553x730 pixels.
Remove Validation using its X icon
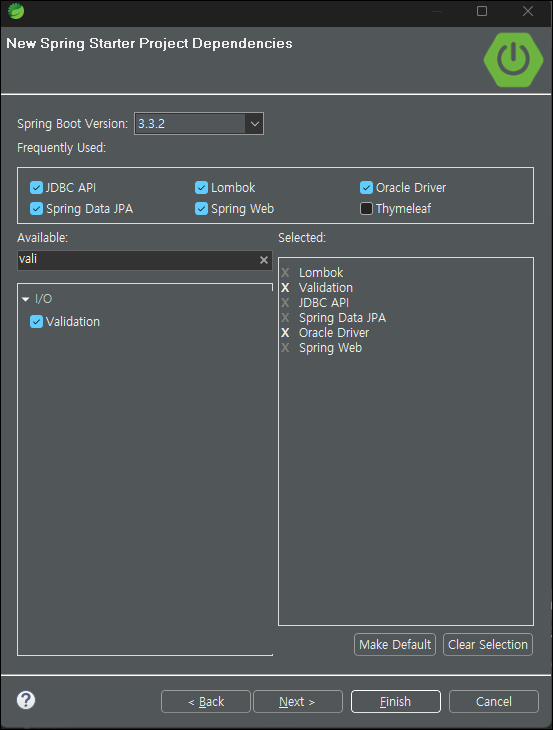click(x=285, y=288)
